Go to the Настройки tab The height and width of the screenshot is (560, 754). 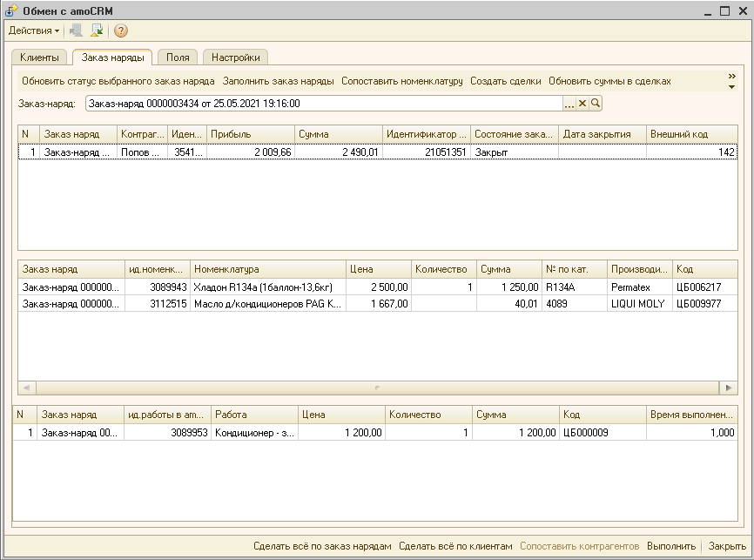tap(236, 57)
